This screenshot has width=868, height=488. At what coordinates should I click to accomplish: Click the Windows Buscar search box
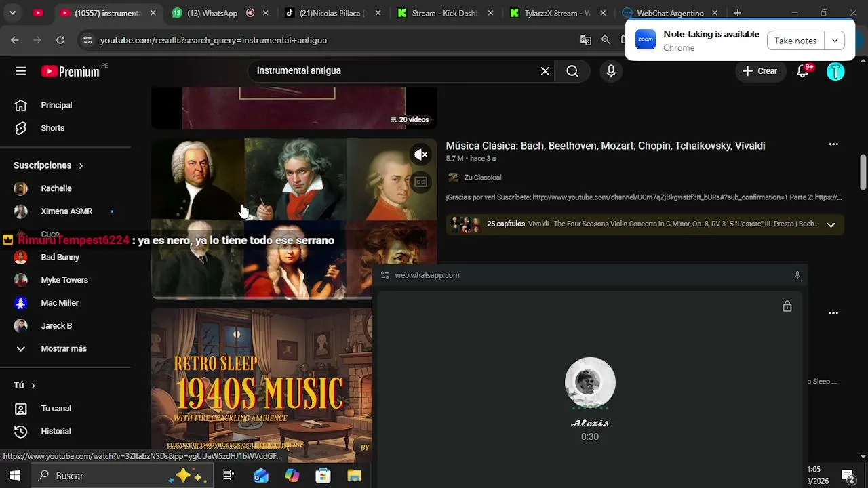pyautogui.click(x=122, y=476)
